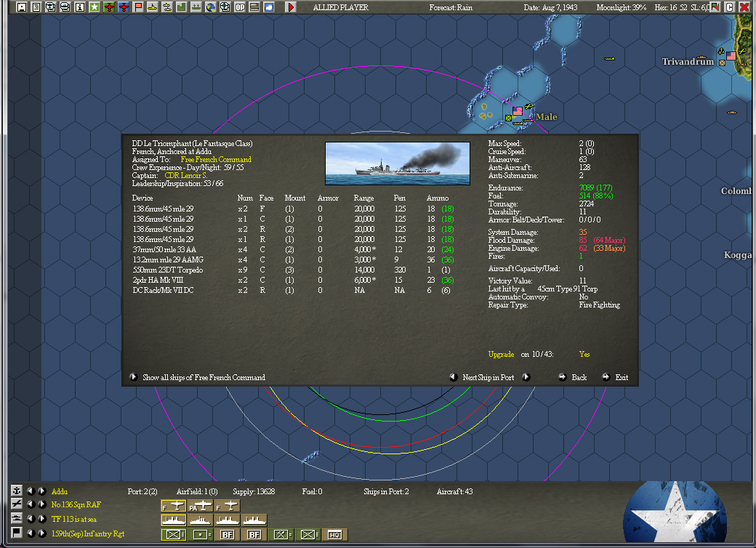Screen dimensions: 756x548
Task: End the turn using the red arrow icon
Action: pyautogui.click(x=290, y=7)
